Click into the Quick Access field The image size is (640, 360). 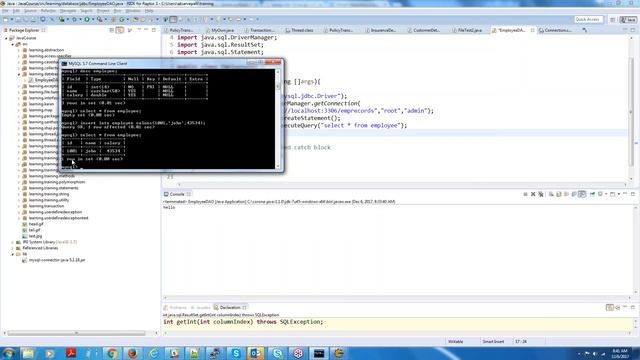(x=588, y=20)
